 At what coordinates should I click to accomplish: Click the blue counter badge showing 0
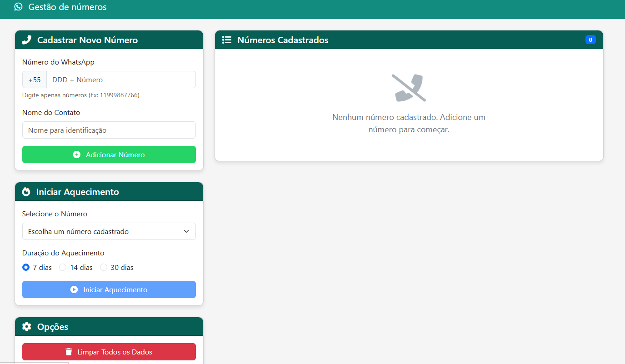590,40
